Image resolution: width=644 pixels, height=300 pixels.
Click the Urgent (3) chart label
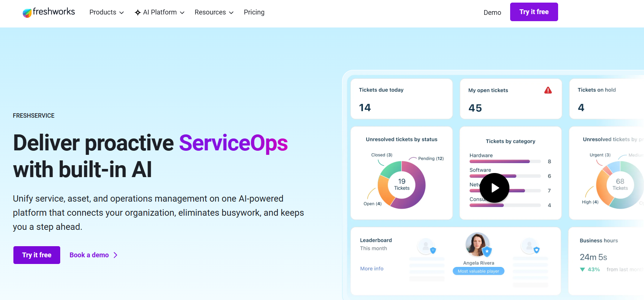[600, 155]
